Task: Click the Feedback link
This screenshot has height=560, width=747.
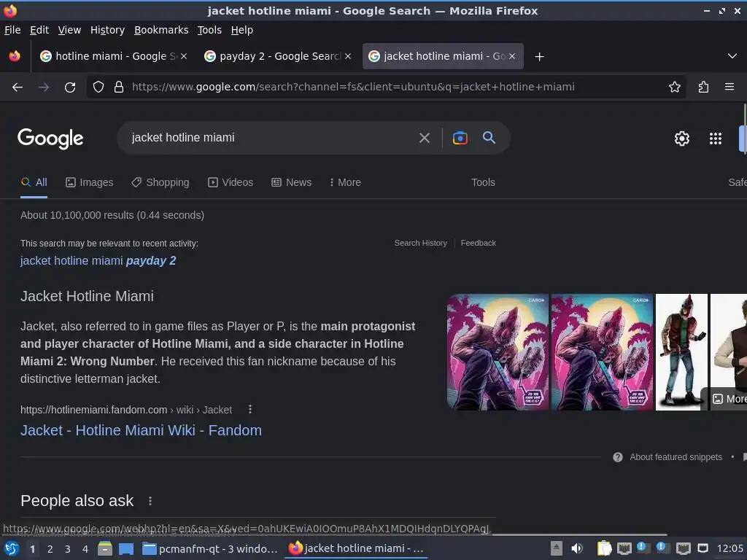Action: coord(479,244)
